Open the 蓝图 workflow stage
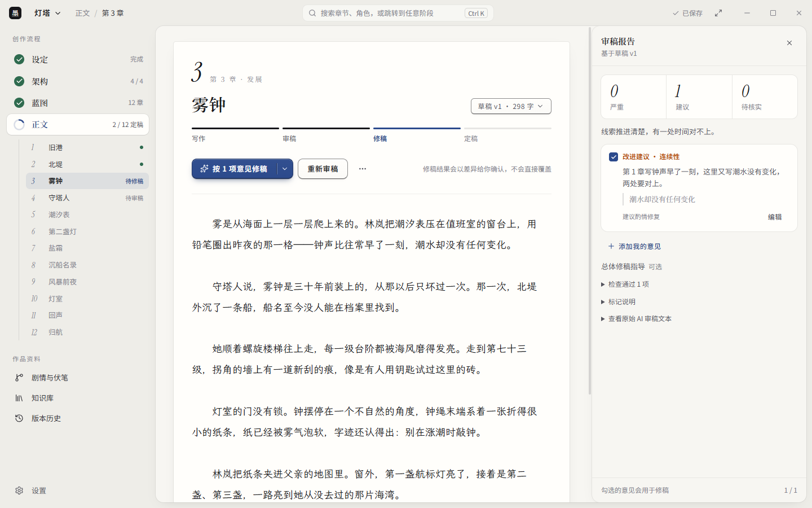This screenshot has width=812, height=508. tap(78, 103)
